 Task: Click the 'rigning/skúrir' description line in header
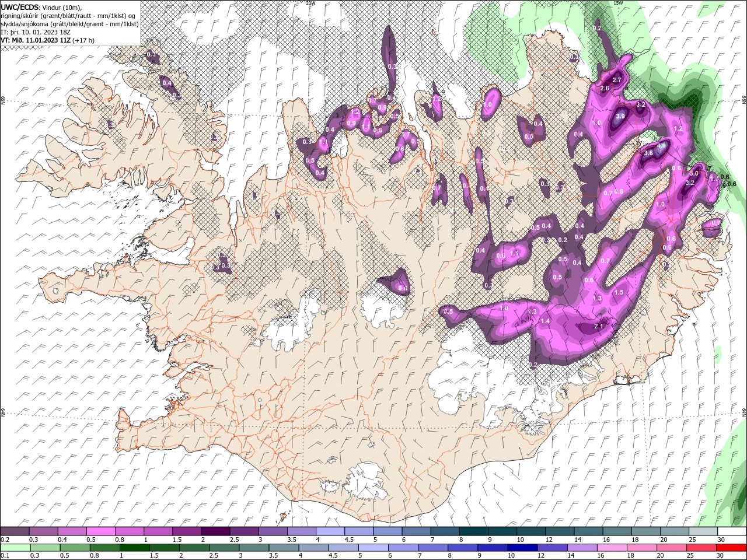(x=68, y=16)
